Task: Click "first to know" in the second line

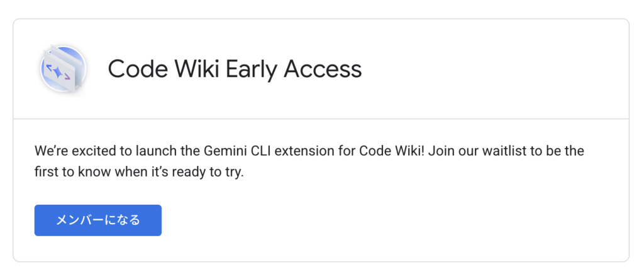Action: click(x=67, y=172)
